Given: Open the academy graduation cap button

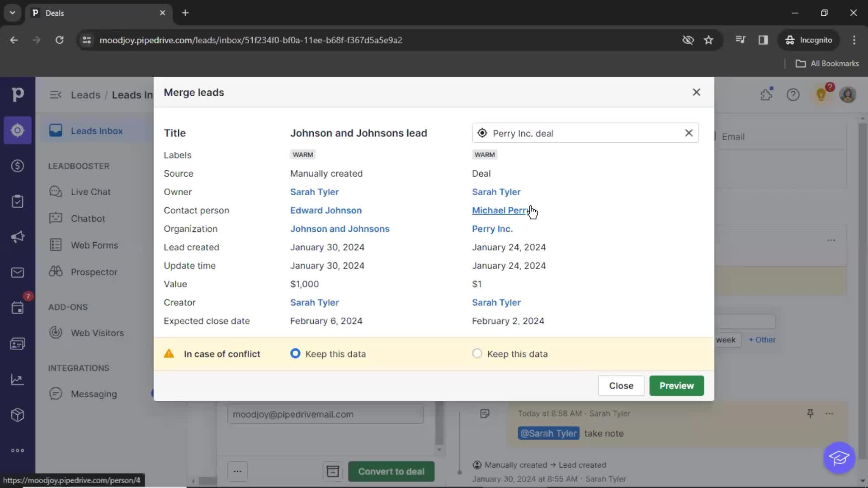Looking at the screenshot, I should [839, 458].
